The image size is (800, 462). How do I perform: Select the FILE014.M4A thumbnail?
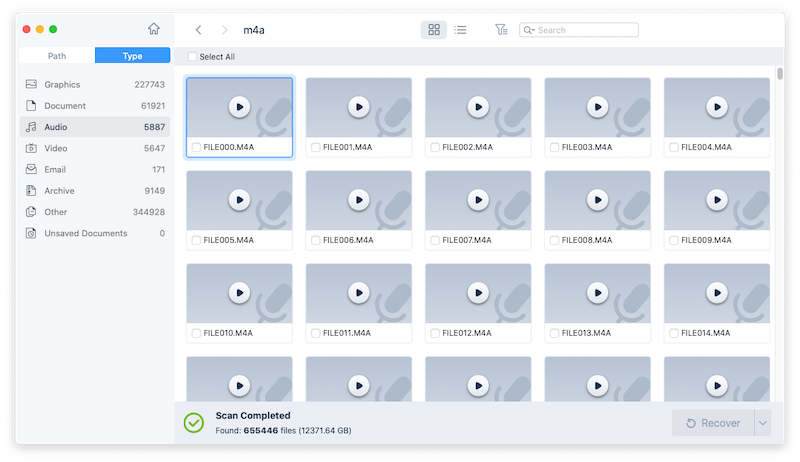pyautogui.click(x=717, y=293)
